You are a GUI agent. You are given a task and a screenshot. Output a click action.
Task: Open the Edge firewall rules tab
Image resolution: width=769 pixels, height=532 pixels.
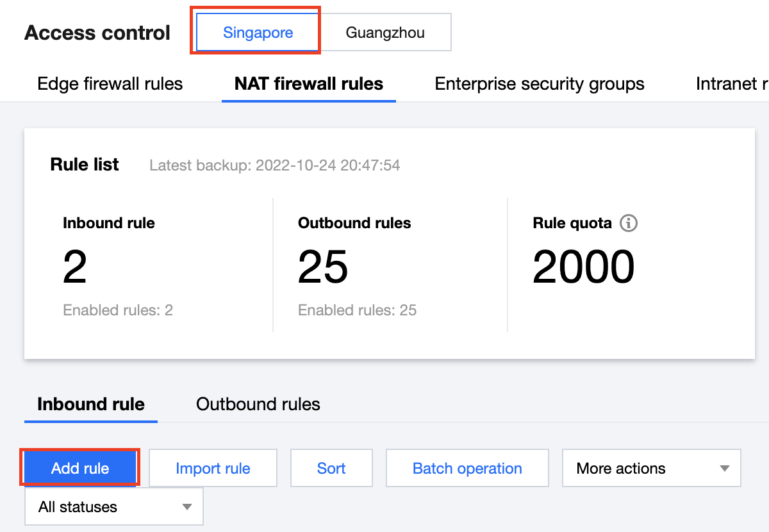[110, 84]
